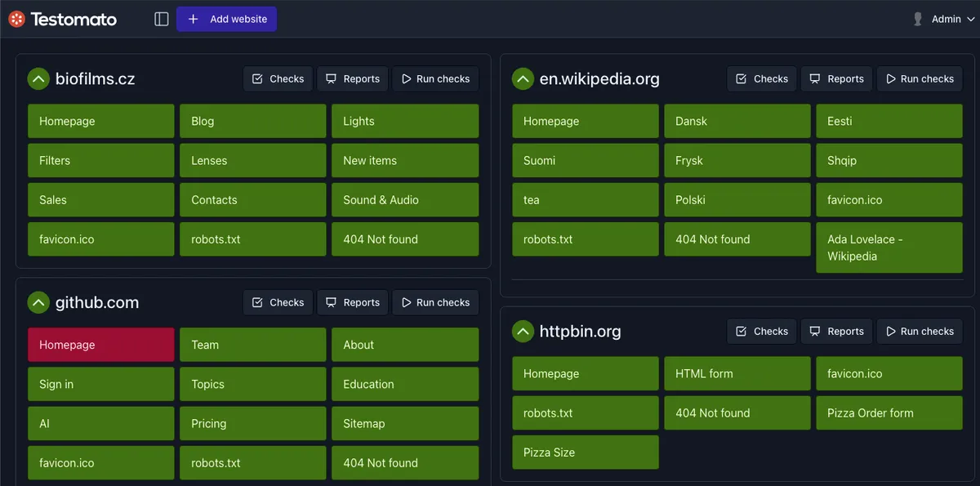This screenshot has height=486, width=980.
Task: Toggle the sidebar panel icon
Action: tap(162, 19)
